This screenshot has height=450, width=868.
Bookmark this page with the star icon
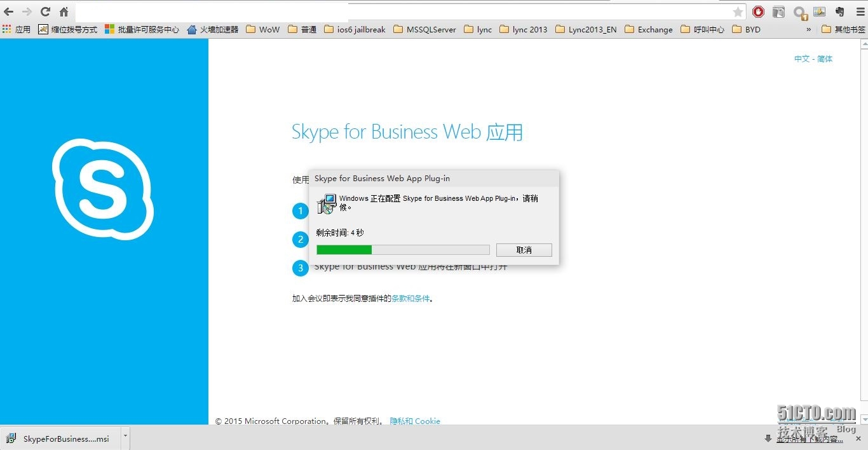[x=738, y=11]
